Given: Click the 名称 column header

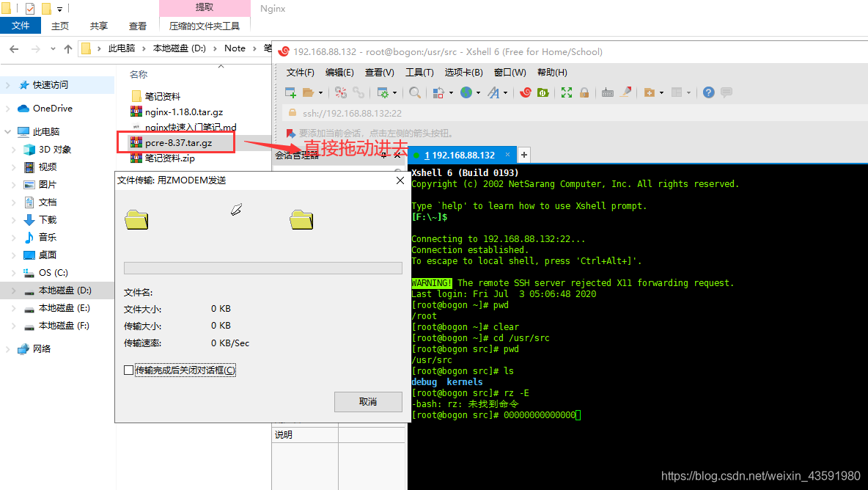Looking at the screenshot, I should [x=139, y=74].
